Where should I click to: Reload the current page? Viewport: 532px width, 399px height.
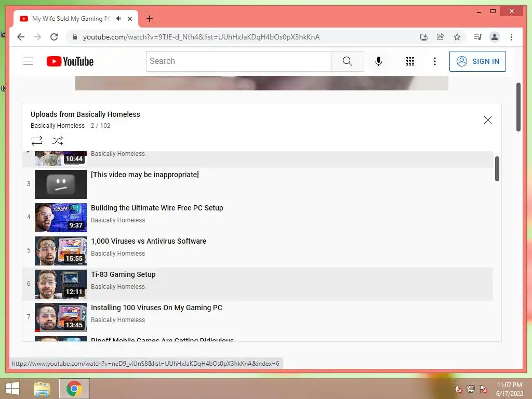pos(54,37)
